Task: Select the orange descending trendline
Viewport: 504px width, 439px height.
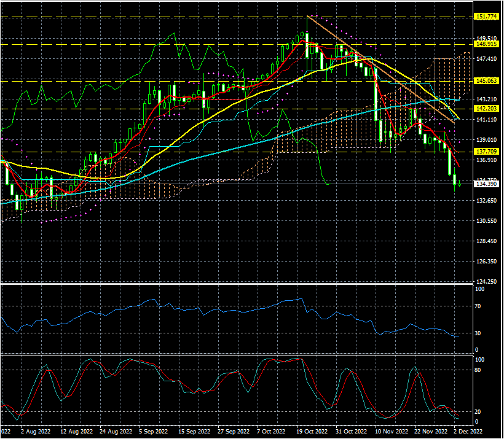Action: 381,69
